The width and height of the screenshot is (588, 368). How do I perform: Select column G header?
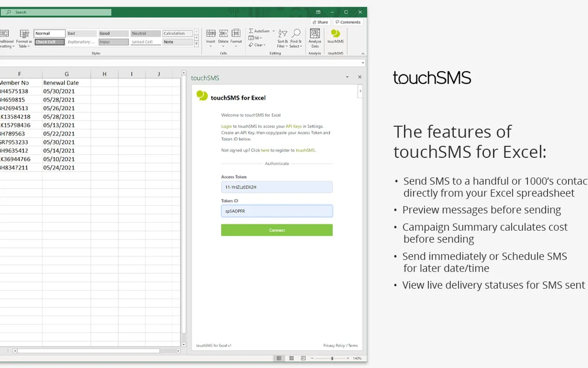tap(67, 74)
